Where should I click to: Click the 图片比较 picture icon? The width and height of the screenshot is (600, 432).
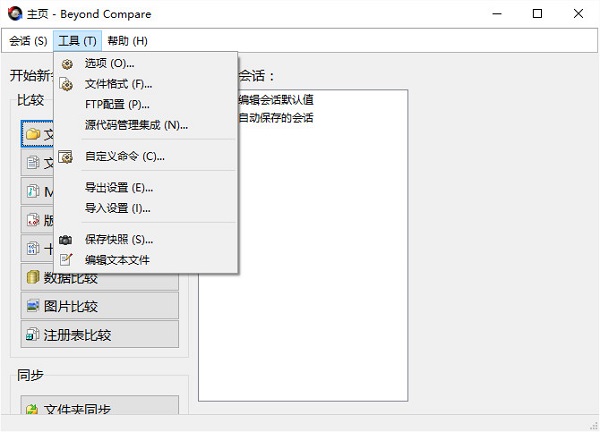pos(33,306)
